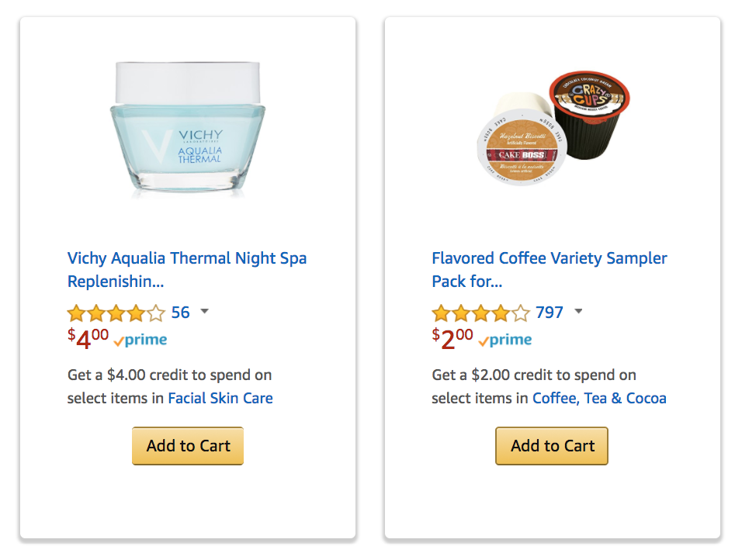Viewport: 742px width, 560px height.
Task: Click the $4.00 price of Vichy cream
Action: pos(88,339)
